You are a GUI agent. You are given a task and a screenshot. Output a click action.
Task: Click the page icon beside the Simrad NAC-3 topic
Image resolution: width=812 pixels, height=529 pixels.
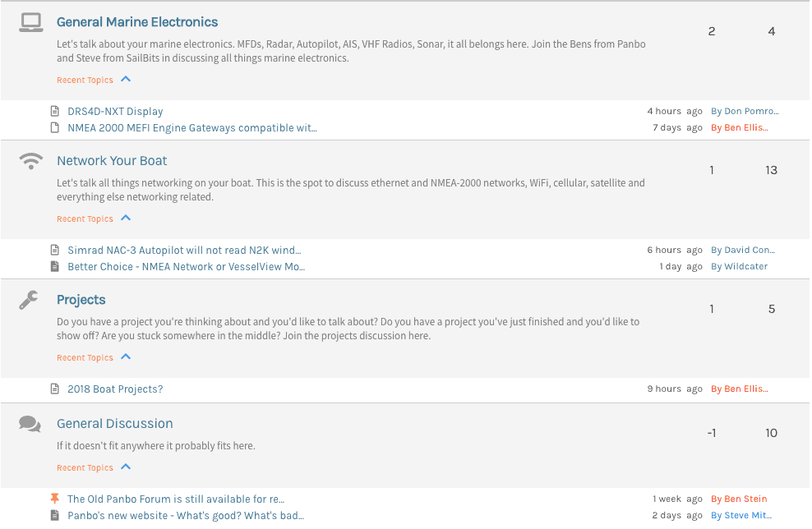[x=56, y=249]
